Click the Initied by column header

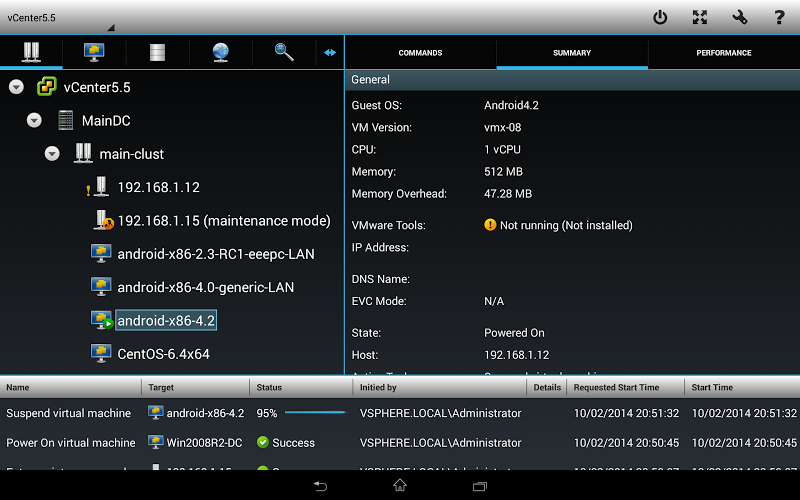[x=439, y=387]
